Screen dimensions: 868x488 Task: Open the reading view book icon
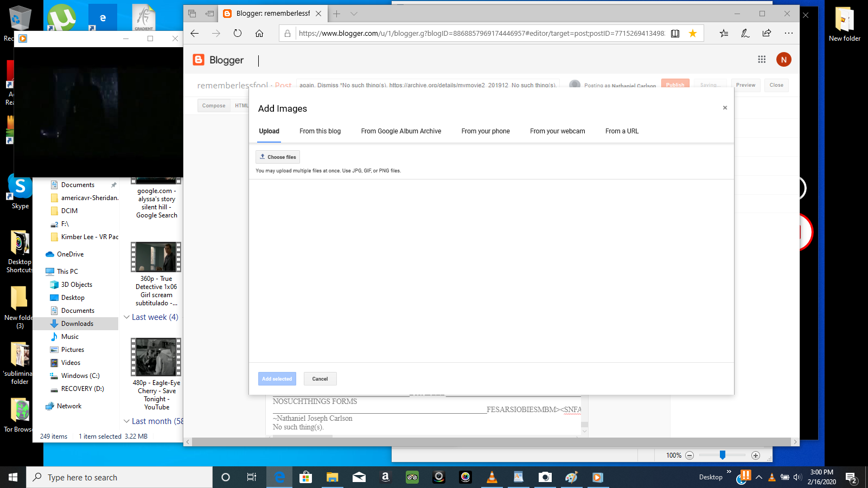click(675, 33)
